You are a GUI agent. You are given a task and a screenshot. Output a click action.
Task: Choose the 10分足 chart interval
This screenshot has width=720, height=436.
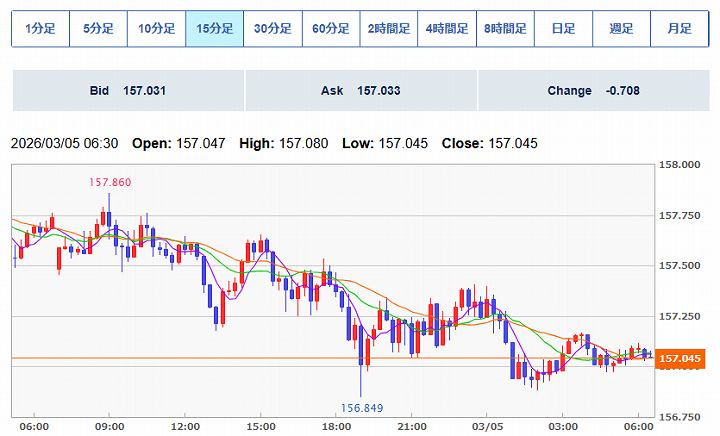pos(156,29)
